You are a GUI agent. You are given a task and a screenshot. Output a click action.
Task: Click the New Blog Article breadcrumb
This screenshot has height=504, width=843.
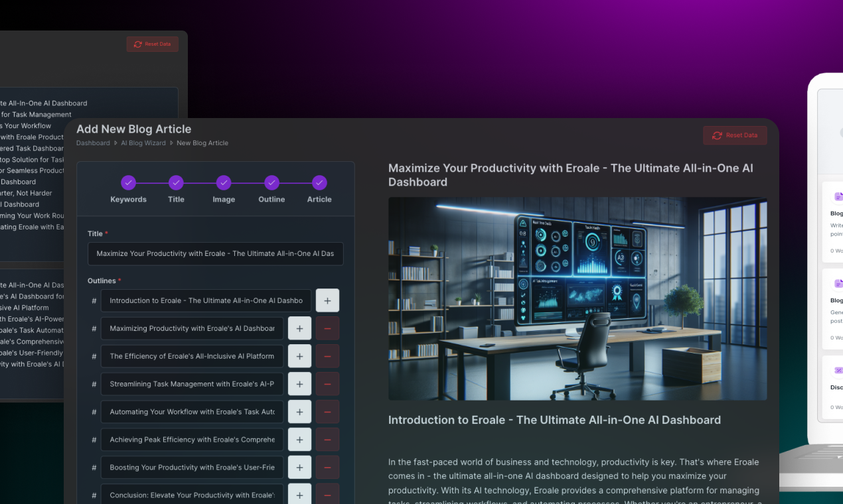[202, 143]
